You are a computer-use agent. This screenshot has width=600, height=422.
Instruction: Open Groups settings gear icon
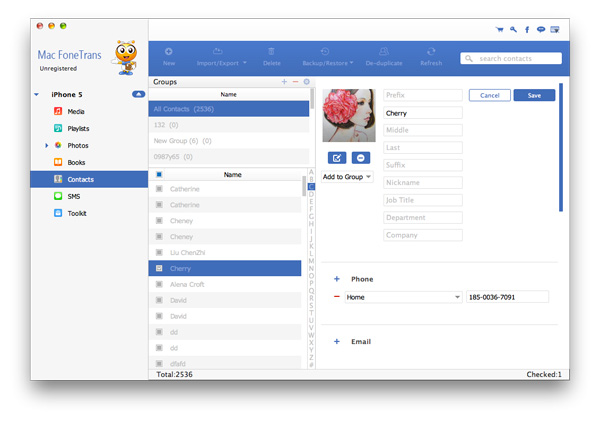(307, 81)
